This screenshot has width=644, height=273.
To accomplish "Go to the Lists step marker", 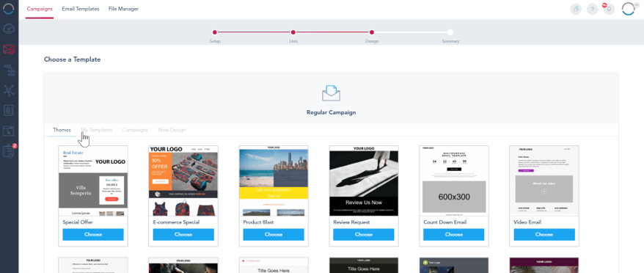I will click(293, 32).
